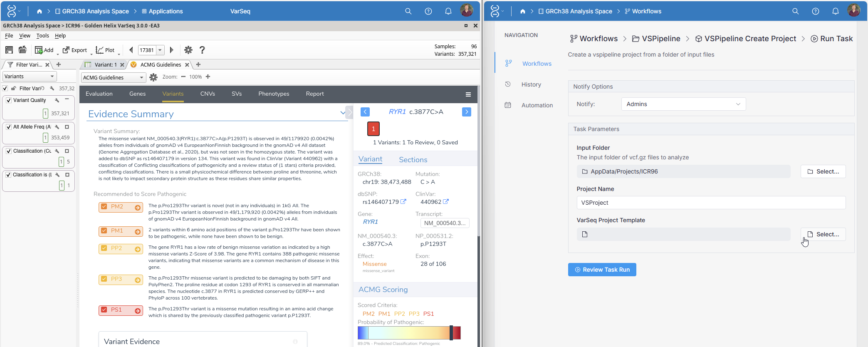Screen dimensions: 868x347
Task: Zoom in with the plus icon
Action: coord(208,77)
